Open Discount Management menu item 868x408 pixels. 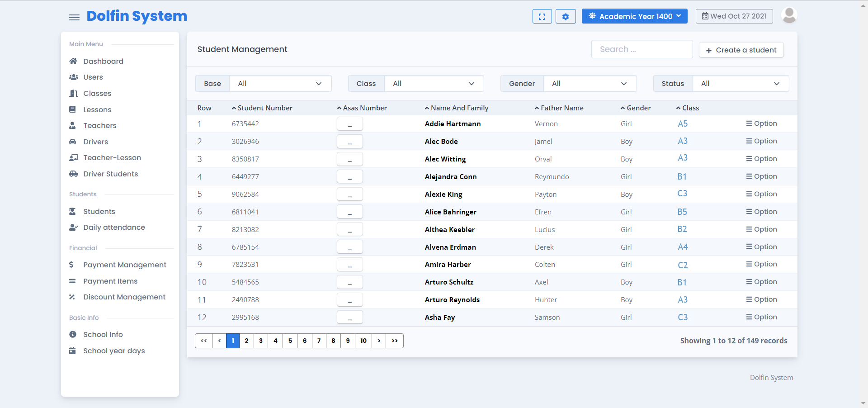(x=124, y=297)
